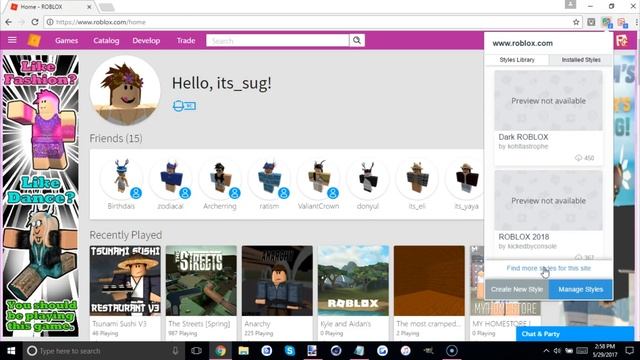Click the builders club badge icon
Viewport: 640px width, 360px height.
tap(184, 106)
